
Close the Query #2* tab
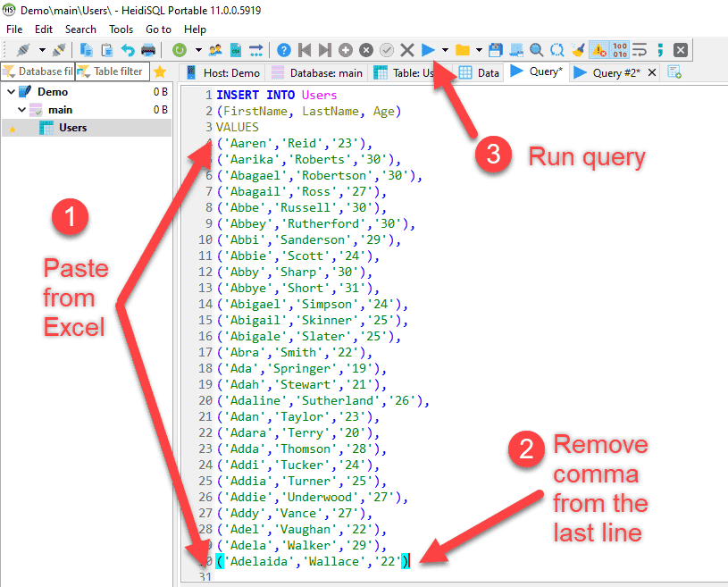(x=652, y=72)
